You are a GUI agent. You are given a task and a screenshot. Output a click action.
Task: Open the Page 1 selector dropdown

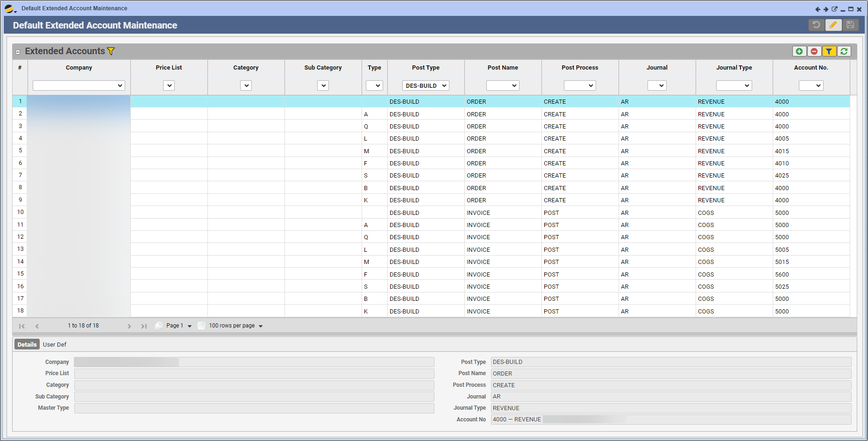tap(179, 326)
